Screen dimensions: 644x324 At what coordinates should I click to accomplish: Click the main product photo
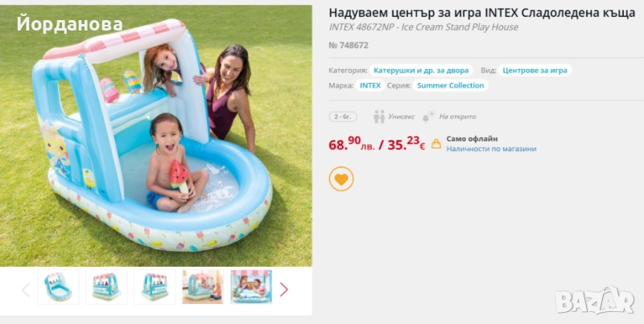156,136
